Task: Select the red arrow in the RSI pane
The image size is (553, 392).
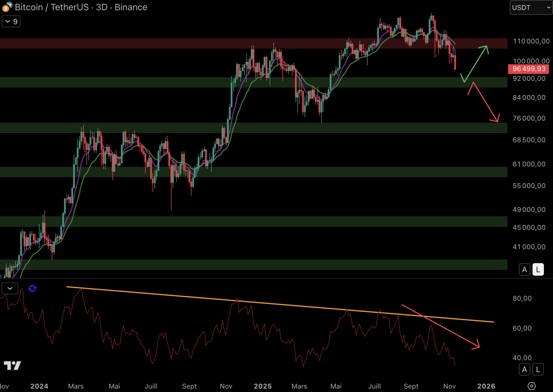Action: pyautogui.click(x=441, y=326)
